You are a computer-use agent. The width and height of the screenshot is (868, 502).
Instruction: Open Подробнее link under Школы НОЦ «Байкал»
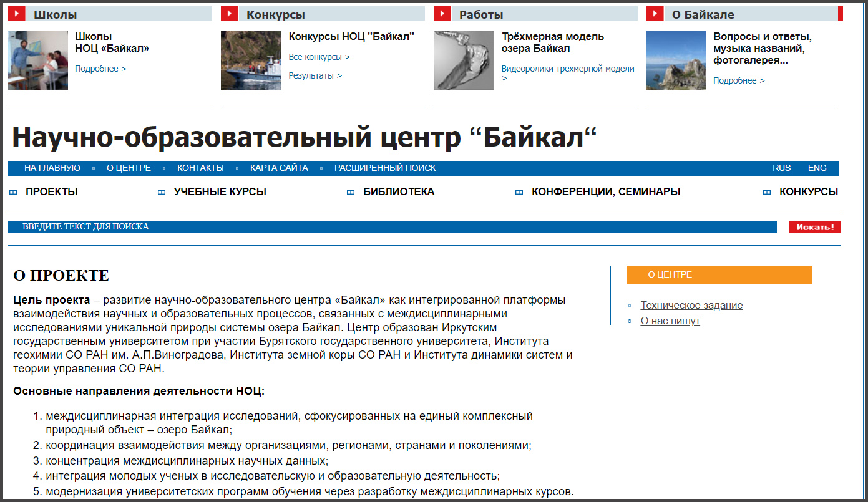(x=100, y=69)
